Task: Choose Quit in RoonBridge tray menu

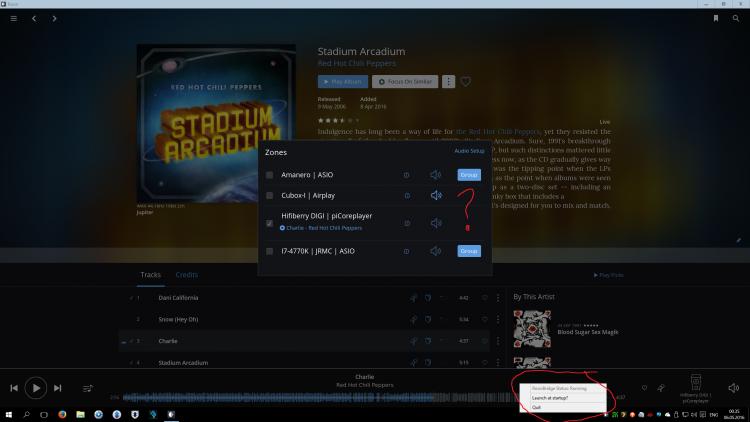Action: tap(536, 408)
